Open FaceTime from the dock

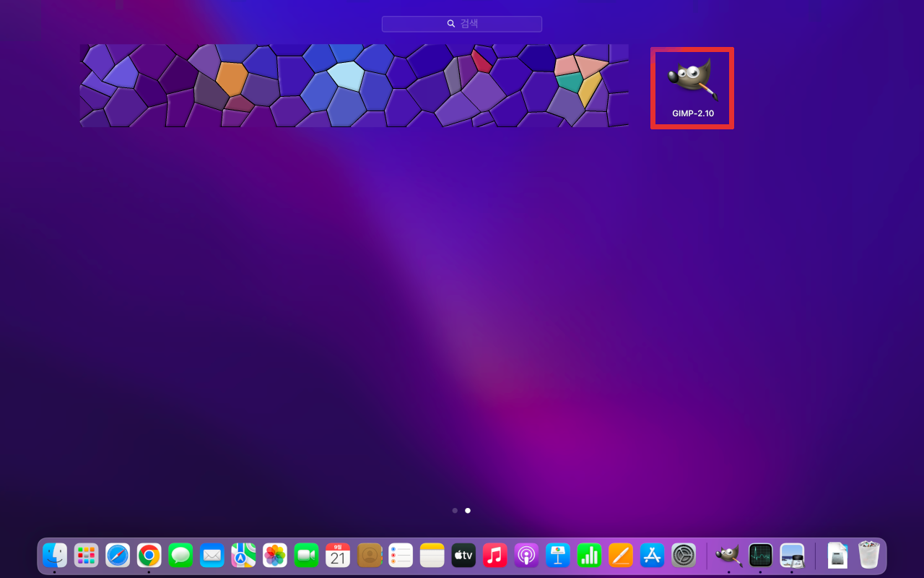point(307,555)
